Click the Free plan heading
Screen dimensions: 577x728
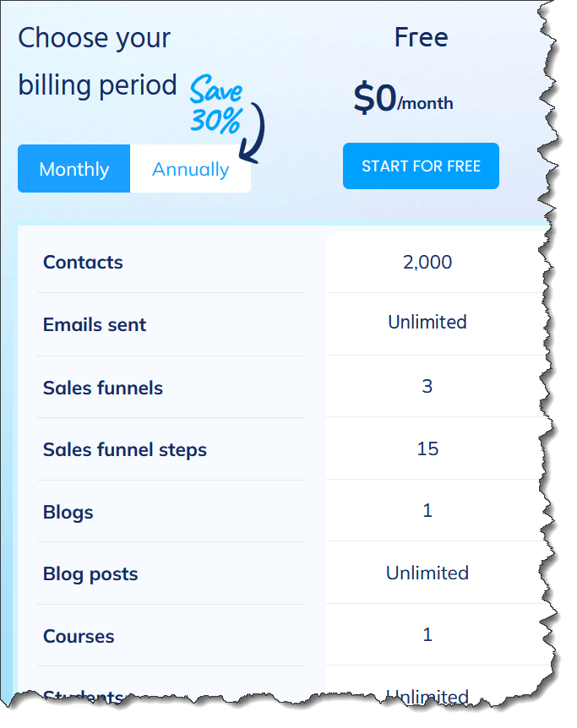421,37
